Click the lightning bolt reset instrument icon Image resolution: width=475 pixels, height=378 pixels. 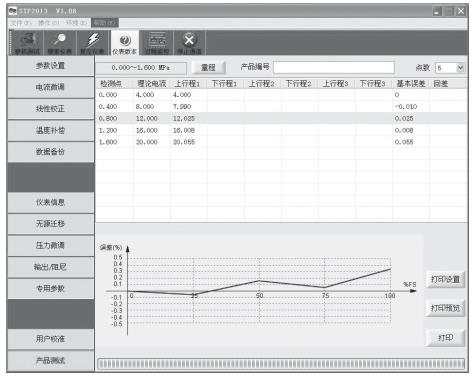click(x=93, y=43)
